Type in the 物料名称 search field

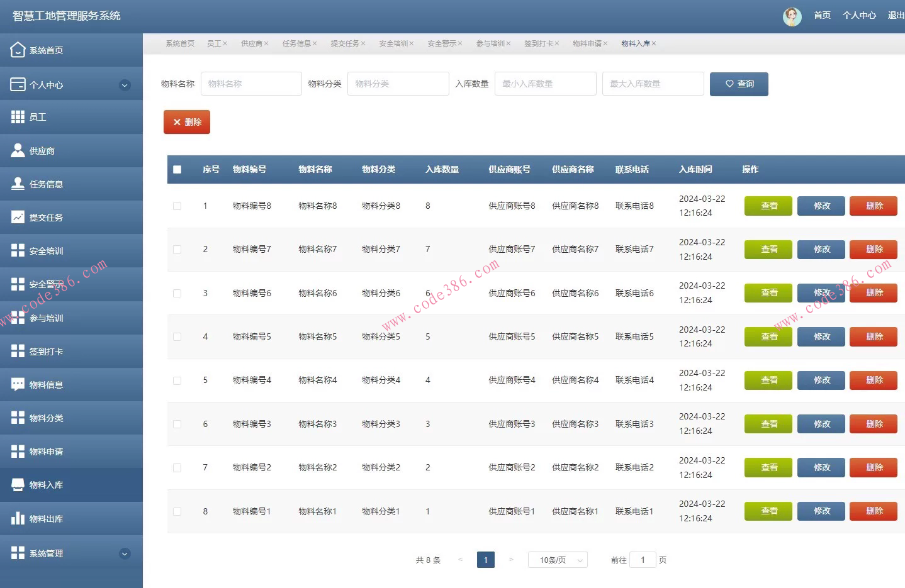click(x=250, y=84)
